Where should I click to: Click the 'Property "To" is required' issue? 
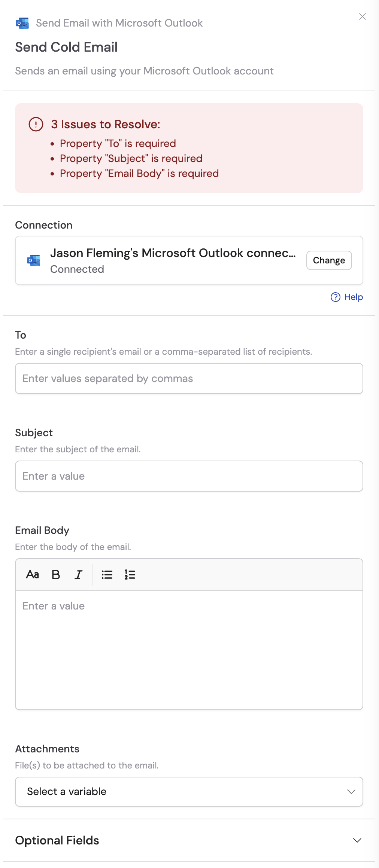(118, 144)
